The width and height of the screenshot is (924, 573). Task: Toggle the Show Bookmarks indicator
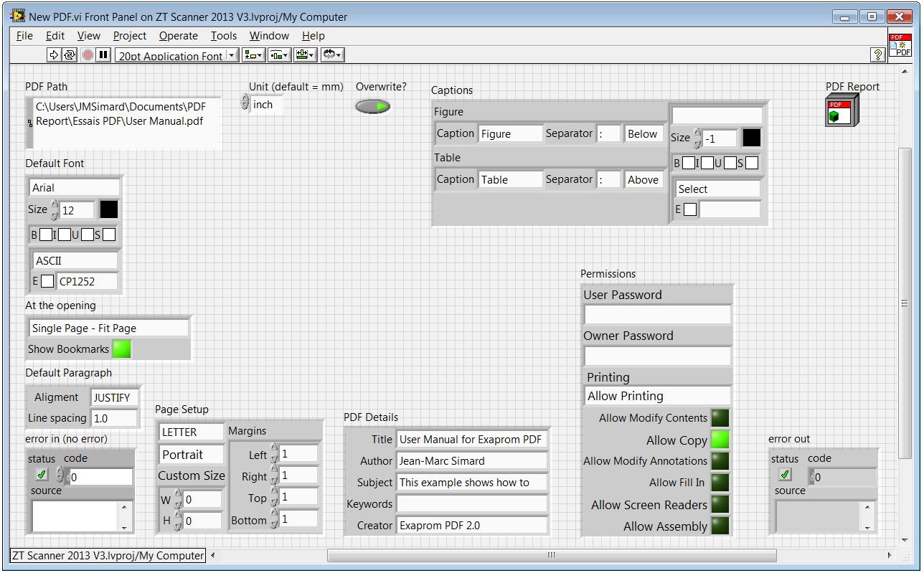(122, 349)
